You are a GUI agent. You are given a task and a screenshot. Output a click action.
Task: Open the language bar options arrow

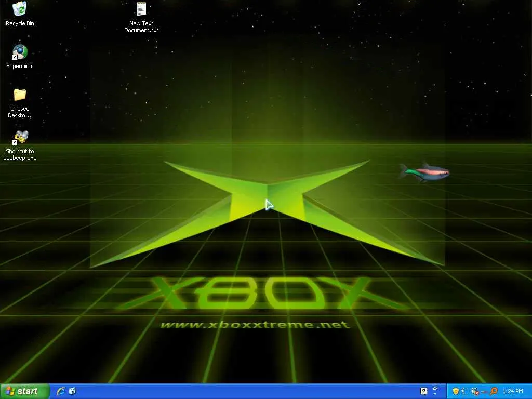pyautogui.click(x=435, y=394)
